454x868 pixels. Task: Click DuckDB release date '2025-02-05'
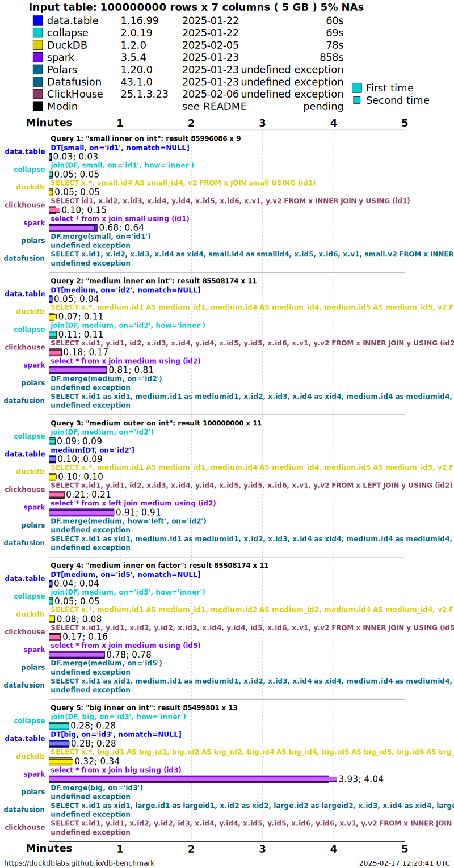click(211, 45)
